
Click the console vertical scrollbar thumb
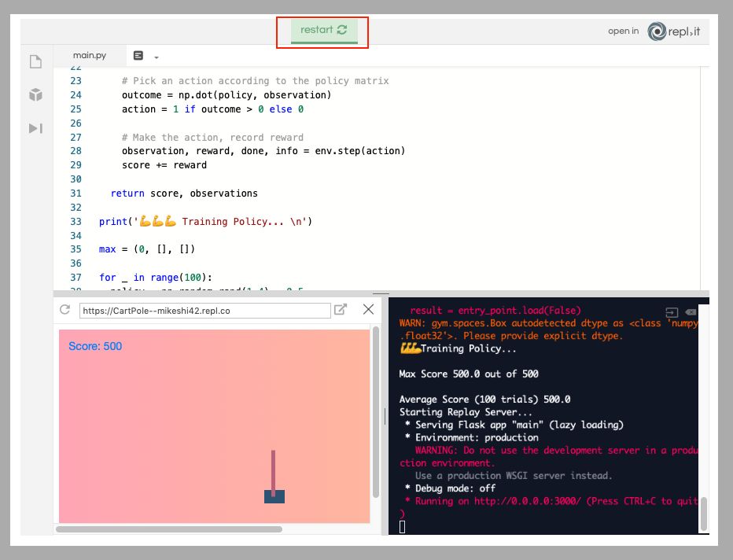click(x=704, y=513)
